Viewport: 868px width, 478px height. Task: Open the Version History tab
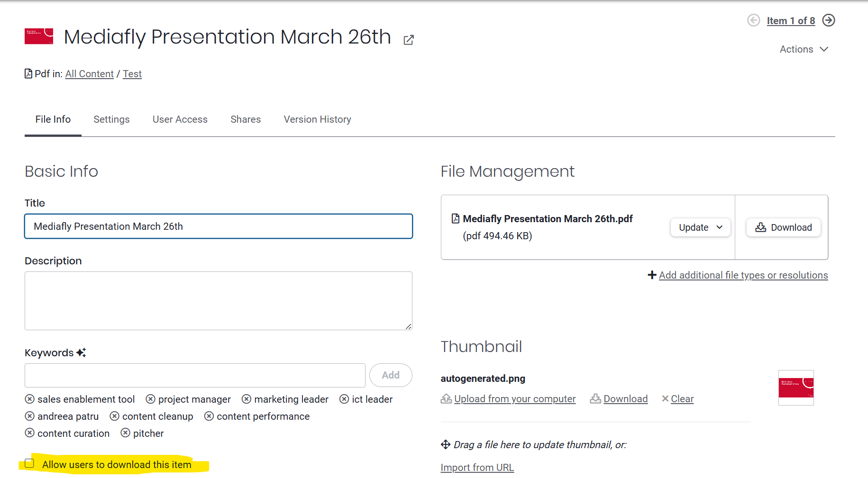[x=318, y=119]
